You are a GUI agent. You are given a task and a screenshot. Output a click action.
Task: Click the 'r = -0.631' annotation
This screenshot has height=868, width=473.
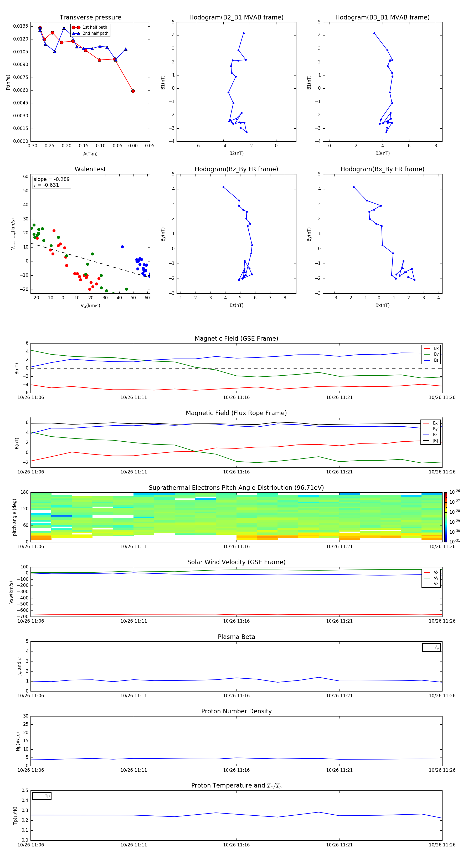(x=47, y=185)
